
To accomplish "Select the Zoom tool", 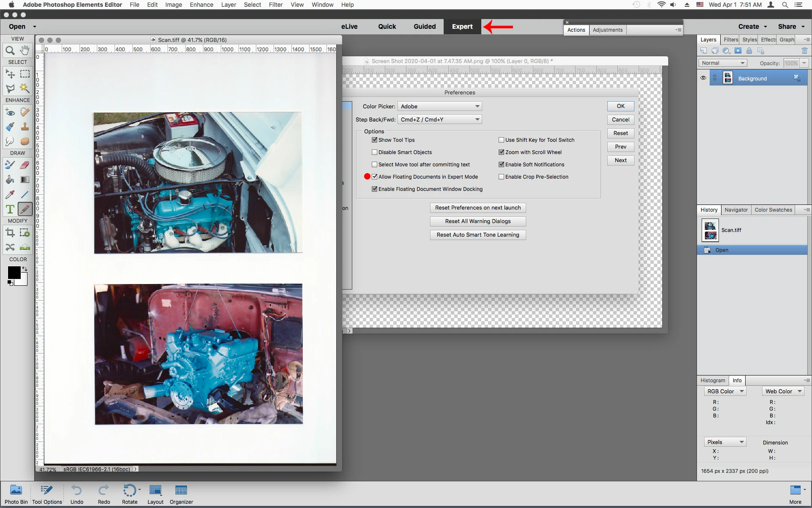I will click(x=10, y=51).
